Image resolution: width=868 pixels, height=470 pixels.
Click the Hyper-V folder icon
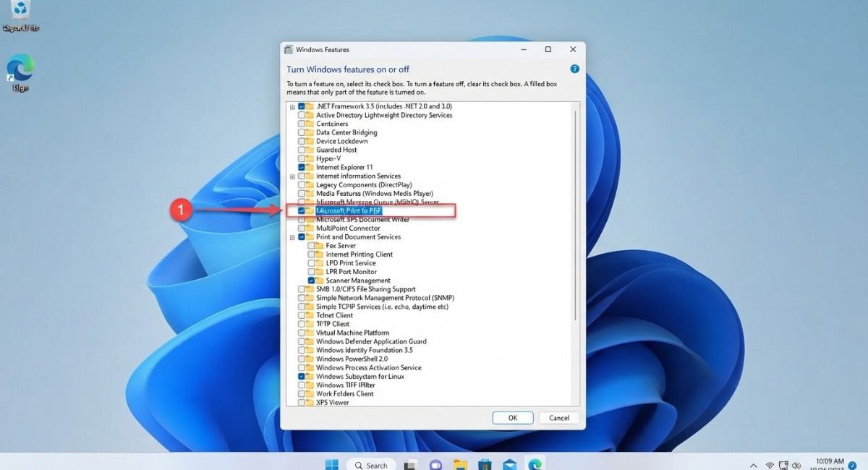coord(310,158)
